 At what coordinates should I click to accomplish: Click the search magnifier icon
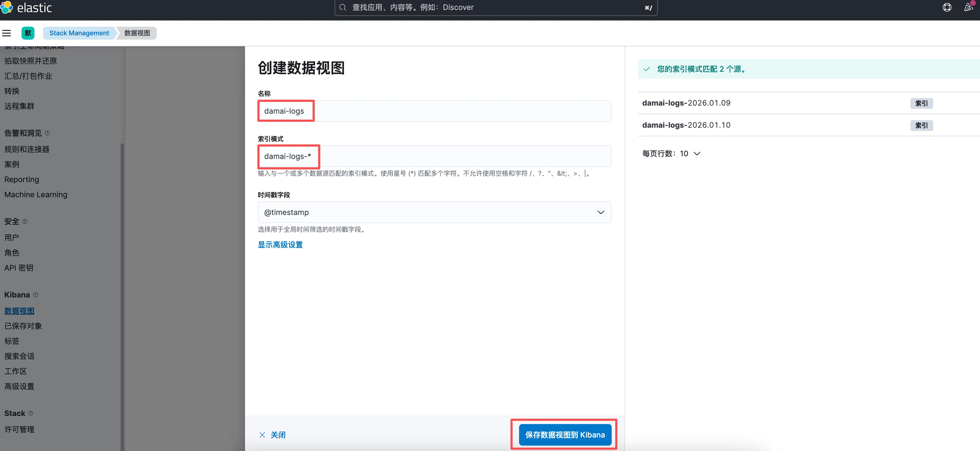tap(342, 7)
